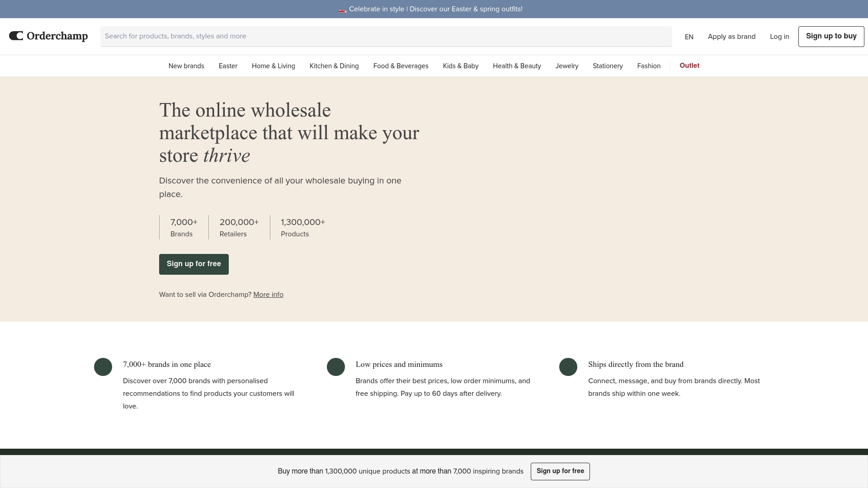The image size is (868, 488).
Task: Click the "Low prices and minimums" circle icon
Action: pos(335,366)
